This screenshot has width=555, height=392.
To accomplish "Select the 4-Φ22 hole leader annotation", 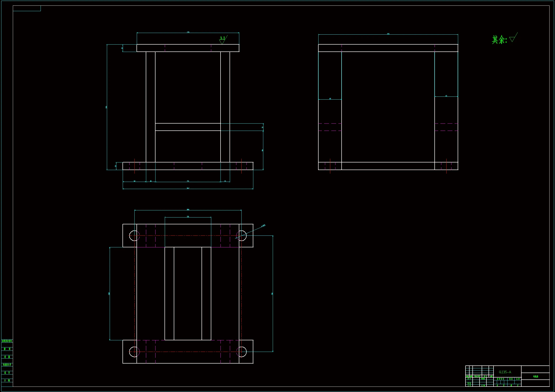I will [x=263, y=226].
